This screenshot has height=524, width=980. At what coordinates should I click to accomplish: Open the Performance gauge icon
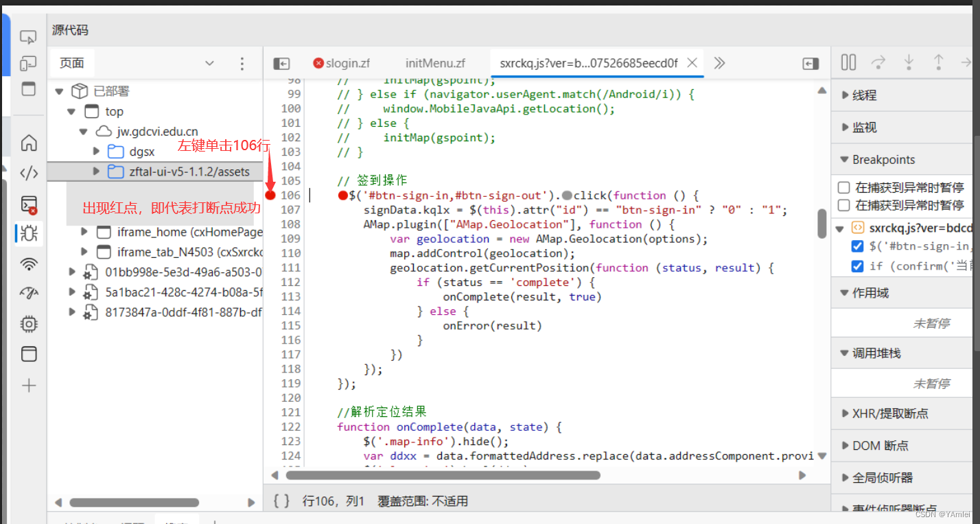point(29,294)
